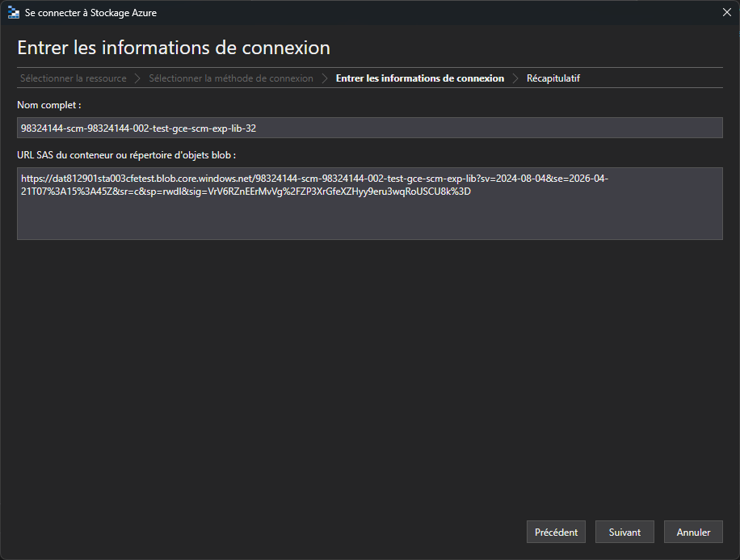Viewport: 740px width, 560px height.
Task: Focus the URL SAS text area
Action: click(369, 204)
